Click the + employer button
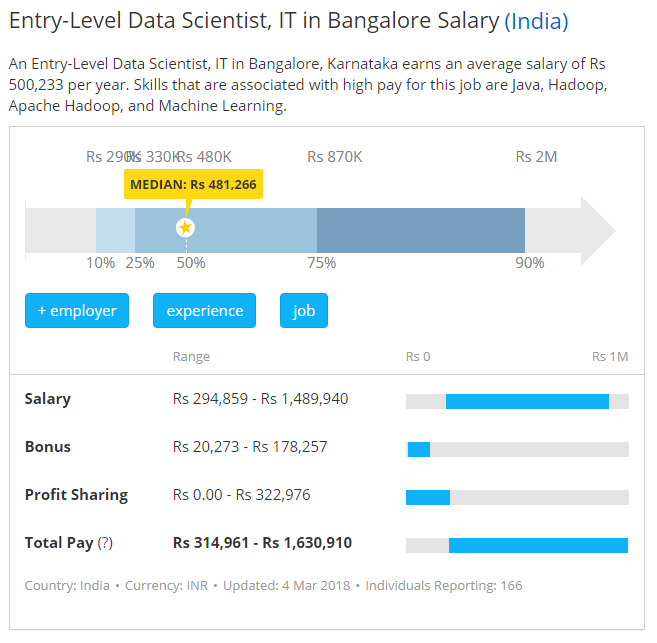This screenshot has height=643, width=657. (x=77, y=311)
